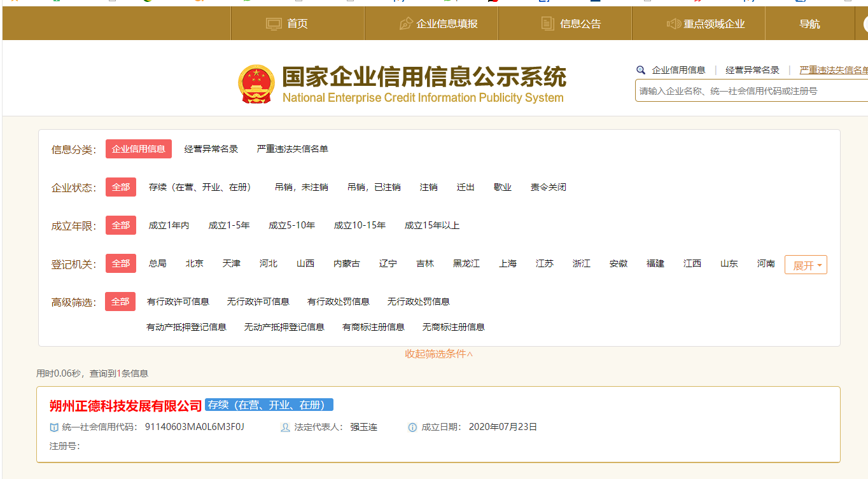
Task: Select the 严重违法失信名单 search tab at top
Action: click(834, 70)
